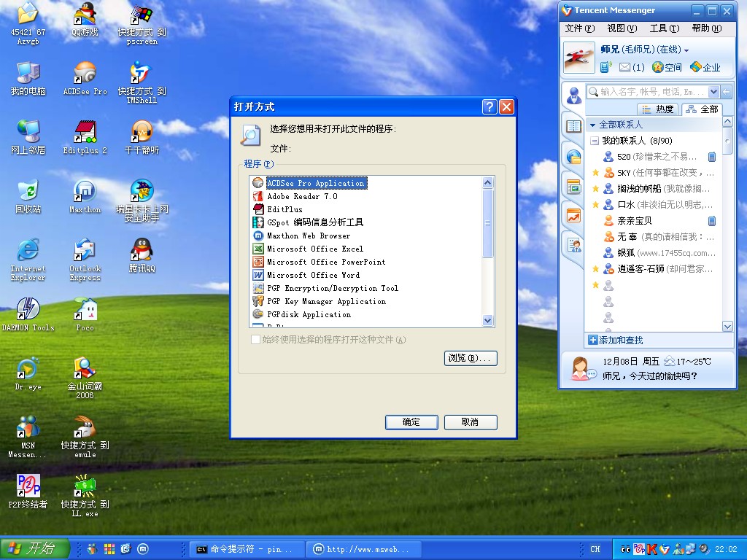Click the 确定 button in dialog

coord(411,422)
